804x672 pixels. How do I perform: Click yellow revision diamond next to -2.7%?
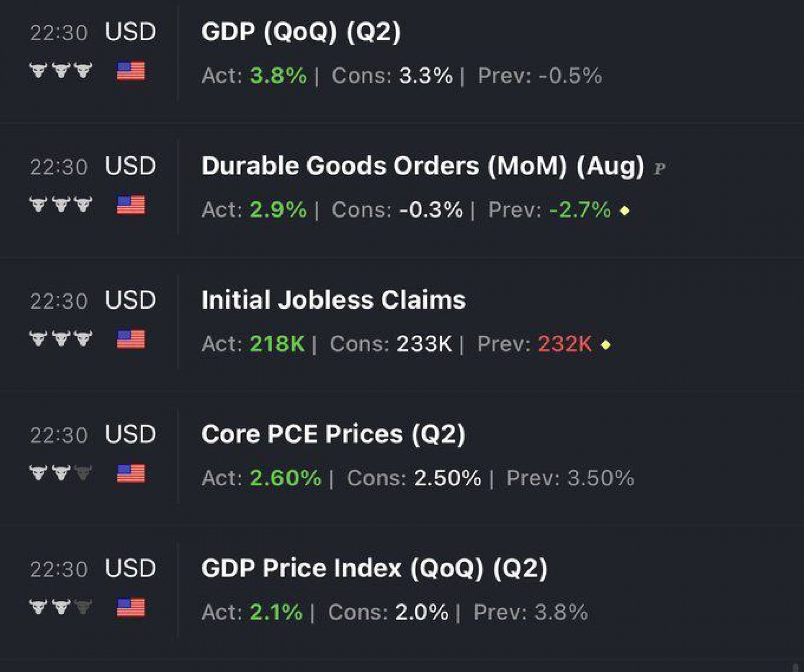point(624,210)
